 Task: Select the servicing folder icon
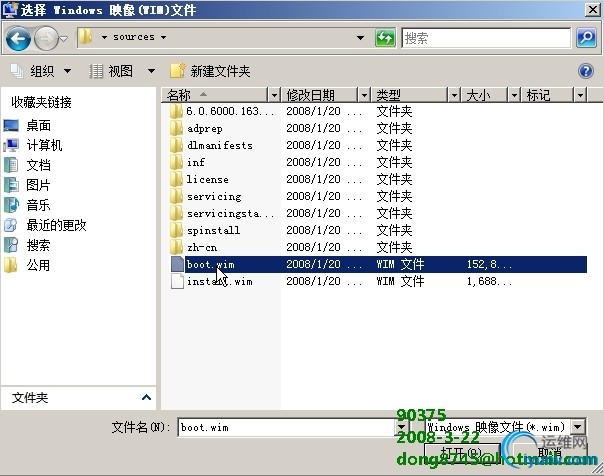pyautogui.click(x=177, y=196)
